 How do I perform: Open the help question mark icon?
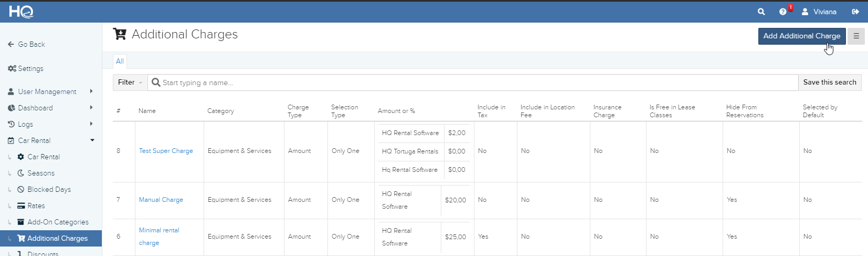783,12
